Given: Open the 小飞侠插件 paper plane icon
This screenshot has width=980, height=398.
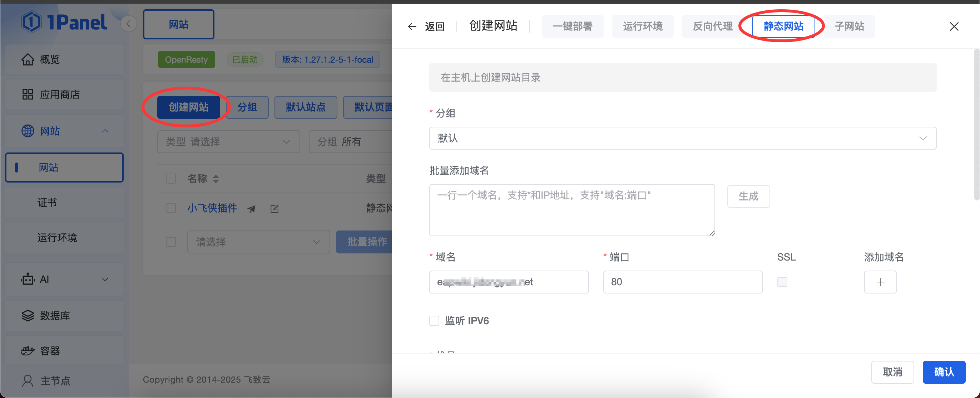Looking at the screenshot, I should (252, 209).
